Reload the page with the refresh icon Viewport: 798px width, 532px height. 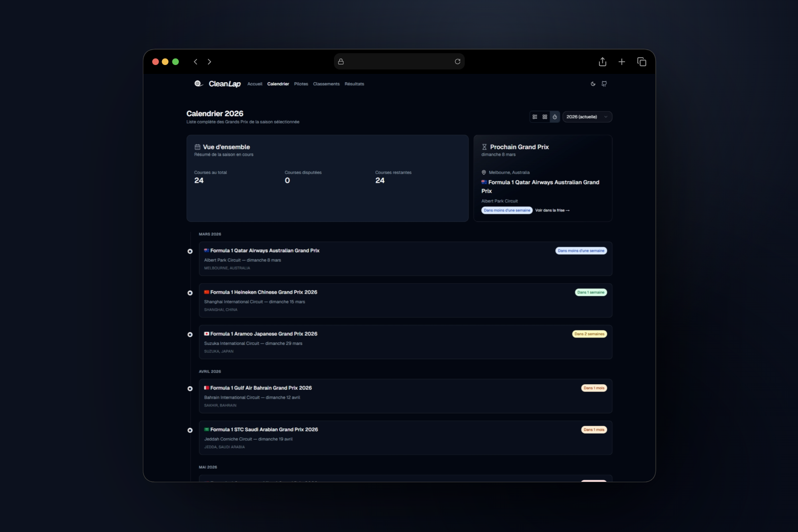click(x=458, y=62)
